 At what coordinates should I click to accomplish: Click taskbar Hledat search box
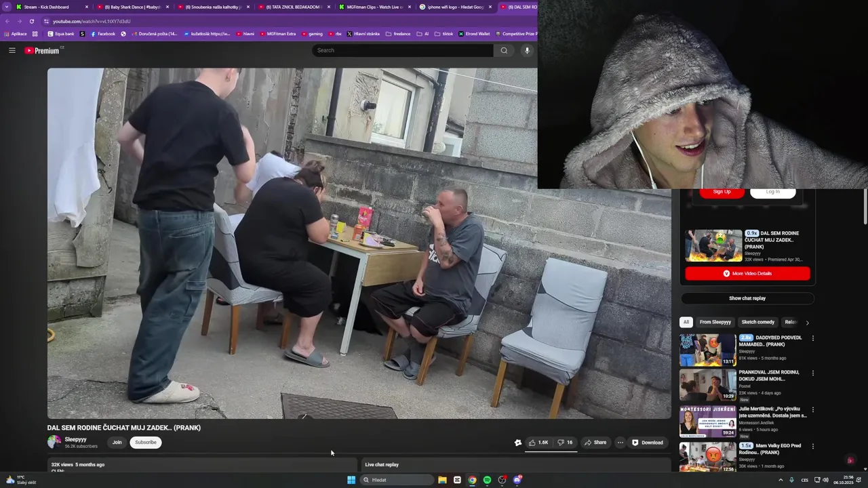(397, 480)
